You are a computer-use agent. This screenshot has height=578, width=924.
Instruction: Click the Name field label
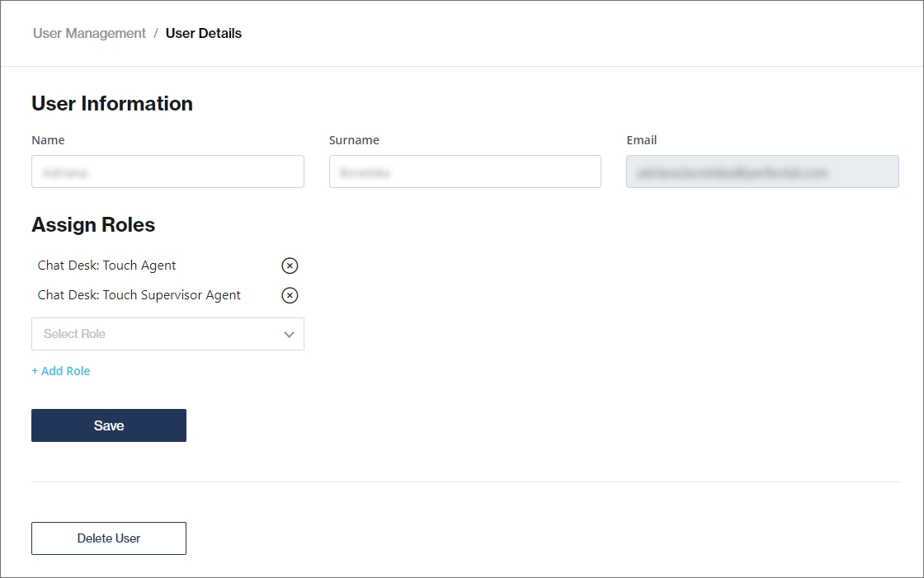pos(48,140)
